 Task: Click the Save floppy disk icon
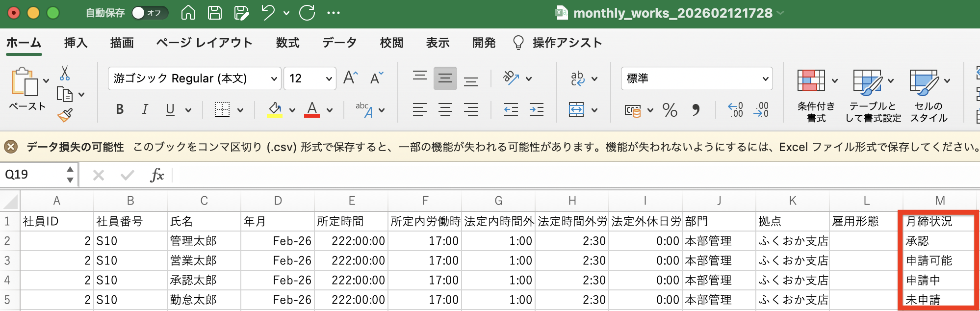(215, 13)
